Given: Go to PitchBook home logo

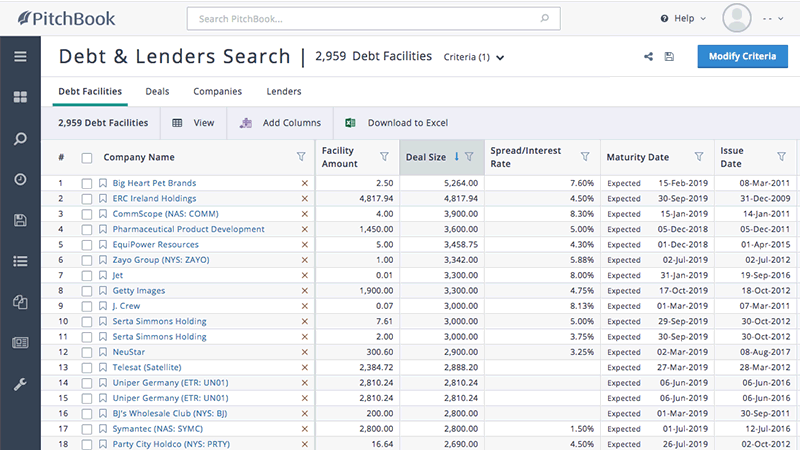Looking at the screenshot, I should point(67,19).
